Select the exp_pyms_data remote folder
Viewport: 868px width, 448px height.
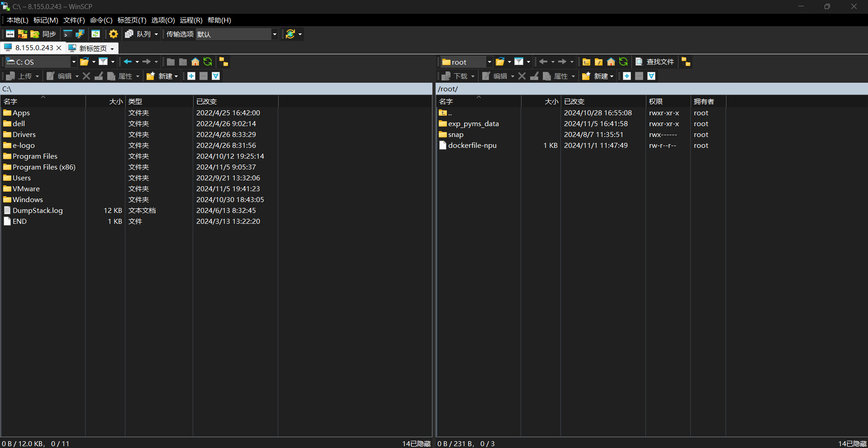(473, 123)
